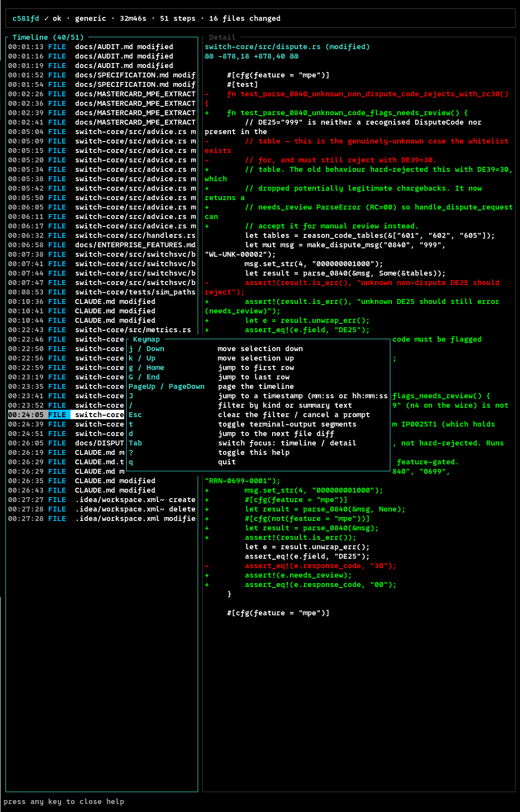Click the 'j / Down' keymap entry
The height and width of the screenshot is (812, 520).
[147, 349]
